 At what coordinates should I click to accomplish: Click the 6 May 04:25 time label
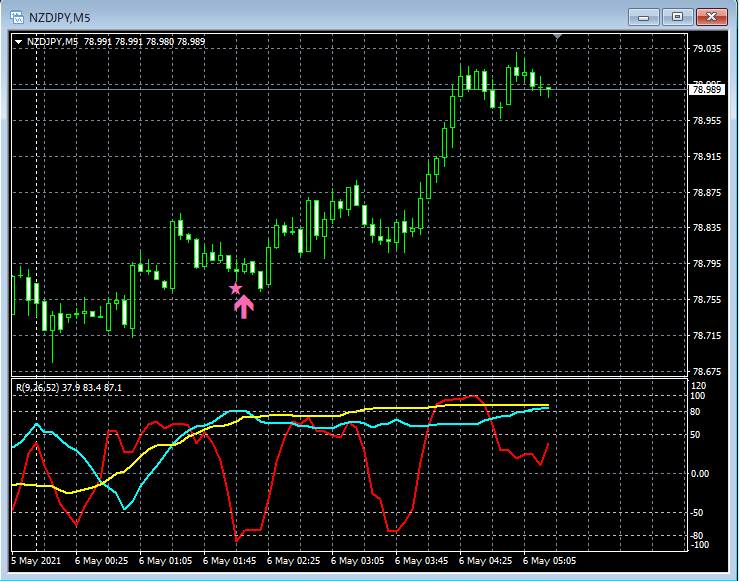pos(486,561)
